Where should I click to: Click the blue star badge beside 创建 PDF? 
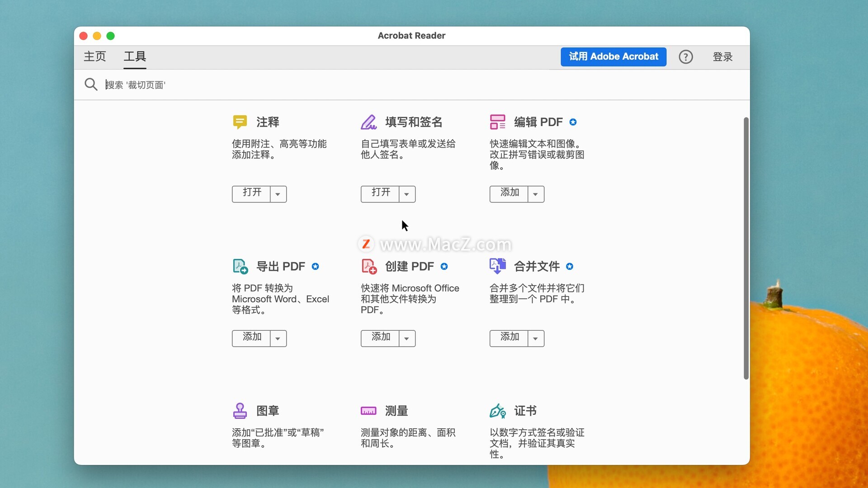(444, 267)
